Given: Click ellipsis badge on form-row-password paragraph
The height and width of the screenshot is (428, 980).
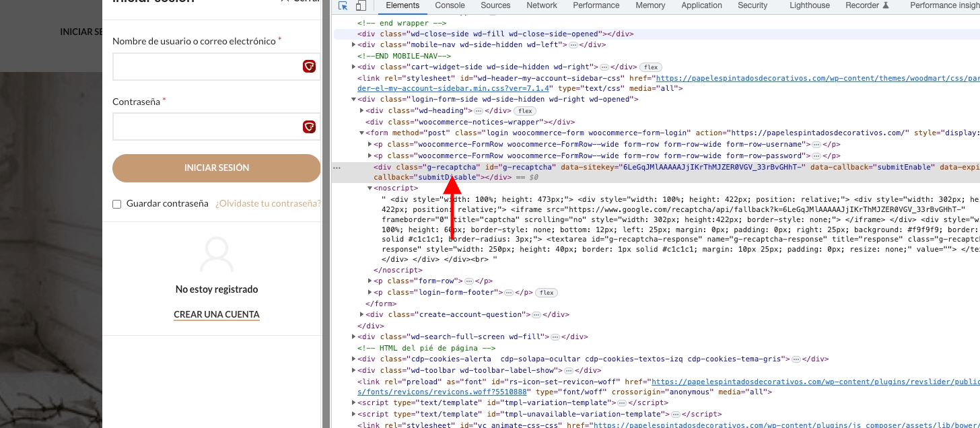Looking at the screenshot, I should click(x=816, y=155).
